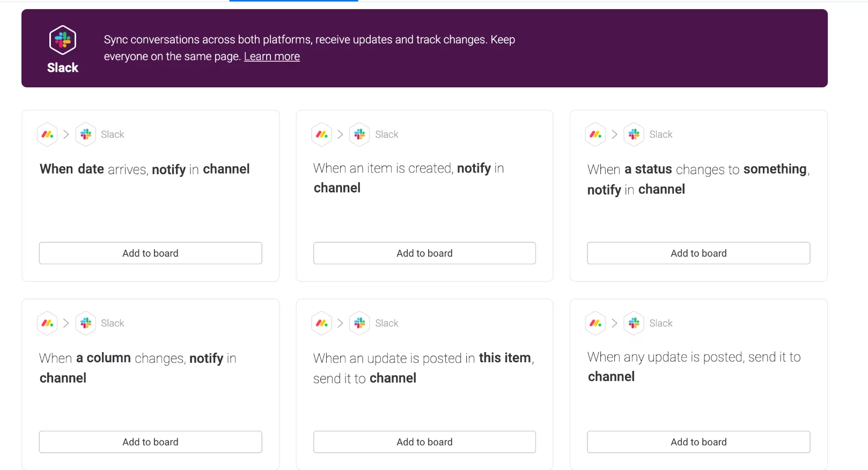
Task: Click Slack label on 'any update is posted' card
Action: 661,323
